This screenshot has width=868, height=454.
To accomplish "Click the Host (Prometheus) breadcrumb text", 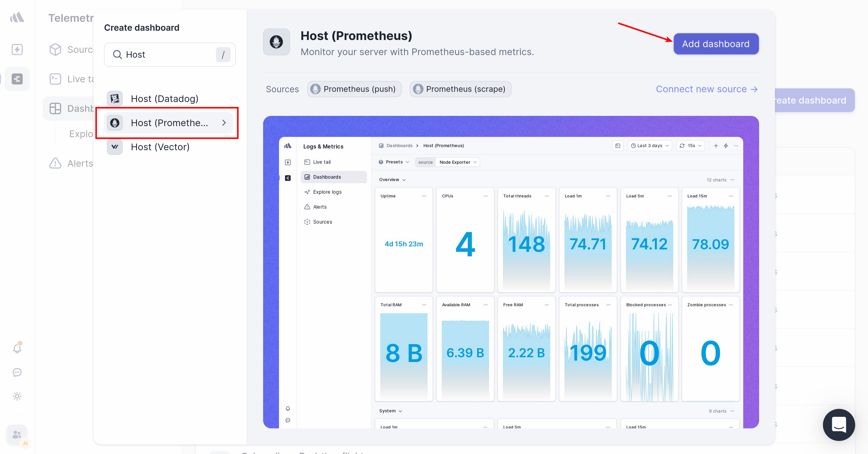I will (443, 146).
